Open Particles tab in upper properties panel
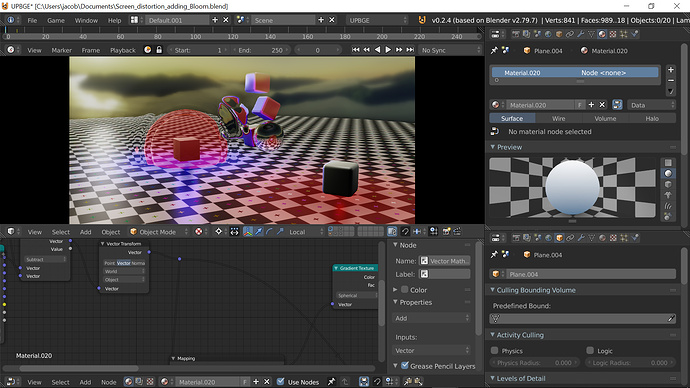Viewport: 690px width, 388px height. point(624,34)
